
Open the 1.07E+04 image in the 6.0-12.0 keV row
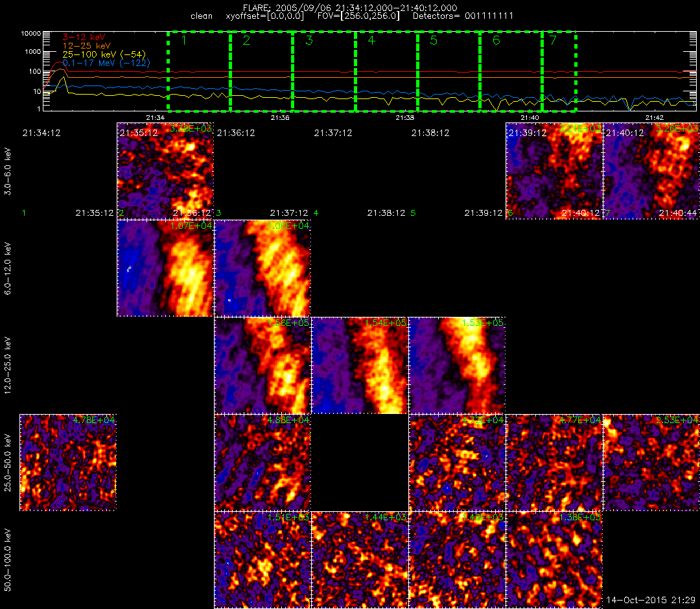pyautogui.click(x=165, y=268)
